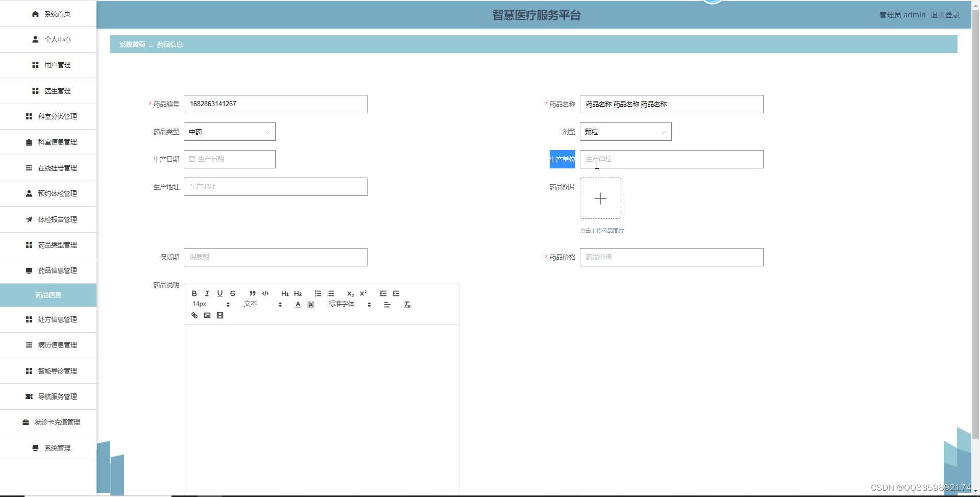Expand the 药品类型 dropdown showing 中药
The image size is (980, 497).
coord(230,132)
